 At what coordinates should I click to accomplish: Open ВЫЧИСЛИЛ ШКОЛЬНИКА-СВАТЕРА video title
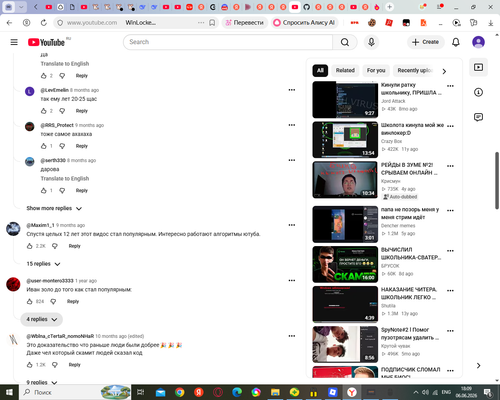pyautogui.click(x=411, y=253)
